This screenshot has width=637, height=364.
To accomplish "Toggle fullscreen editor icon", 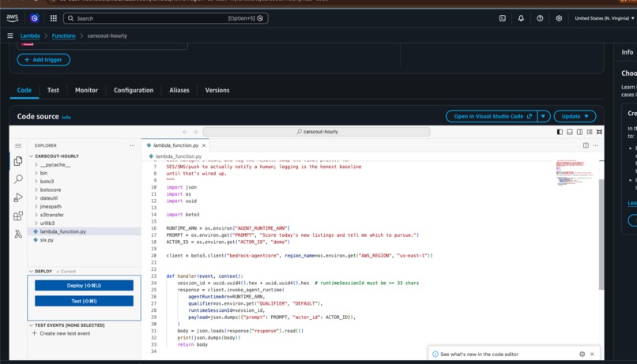I will [599, 132].
